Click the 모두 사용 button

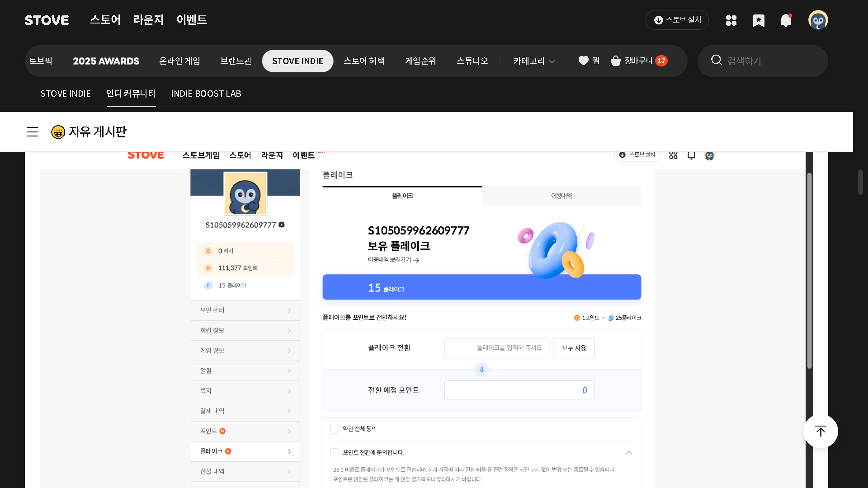click(x=574, y=348)
